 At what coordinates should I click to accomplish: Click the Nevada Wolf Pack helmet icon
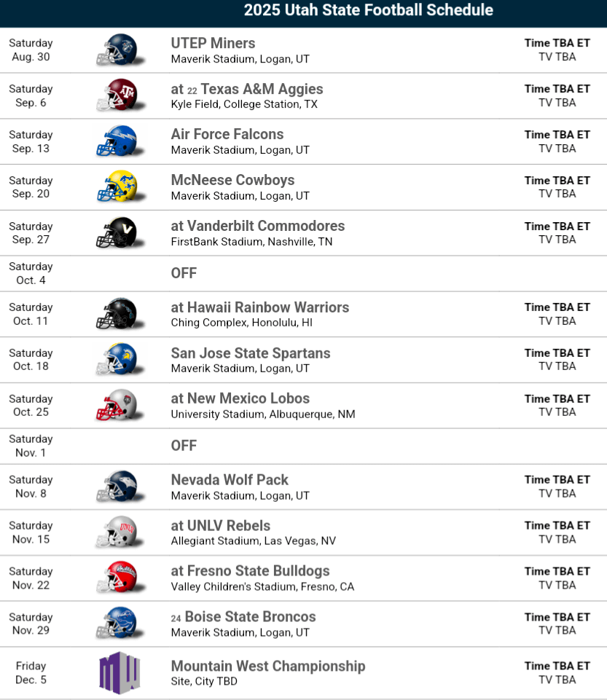(x=117, y=487)
